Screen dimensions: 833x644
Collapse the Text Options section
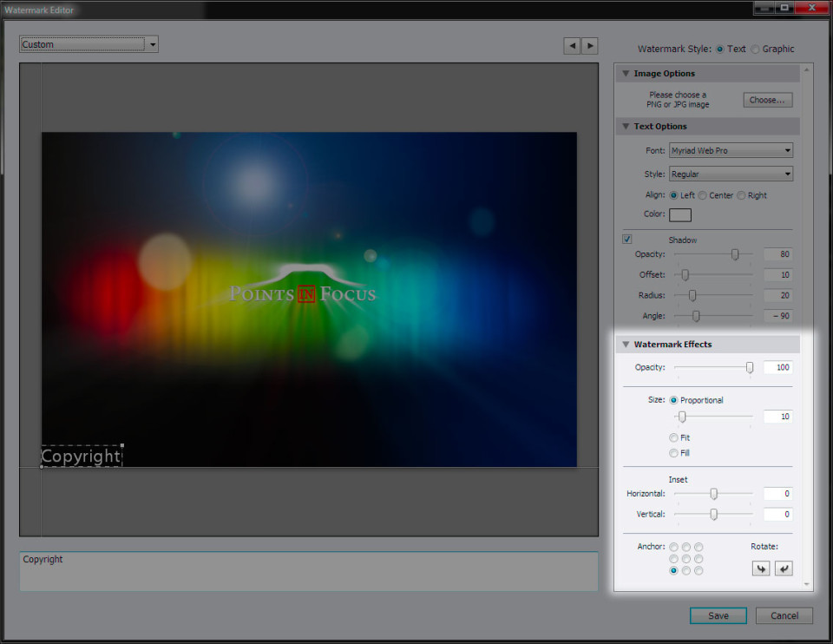(626, 126)
